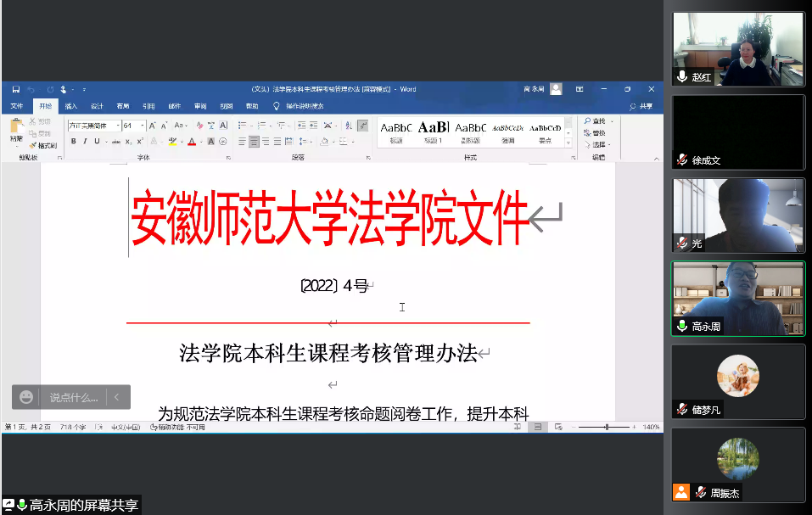Viewport: 812px width, 515px height.
Task: Toggle Italic formatting
Action: click(85, 142)
